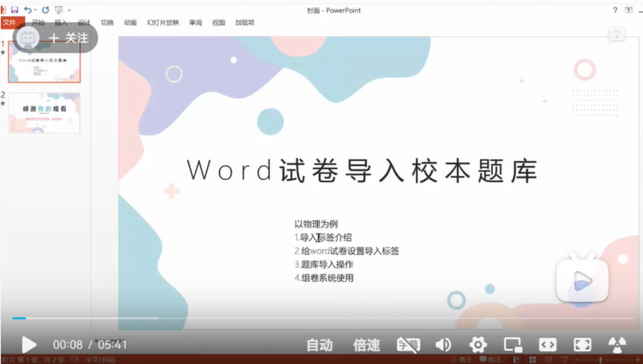The image size is (643, 364).
Task: Click the line '4.组卷系统使用'
Action: pos(324,278)
